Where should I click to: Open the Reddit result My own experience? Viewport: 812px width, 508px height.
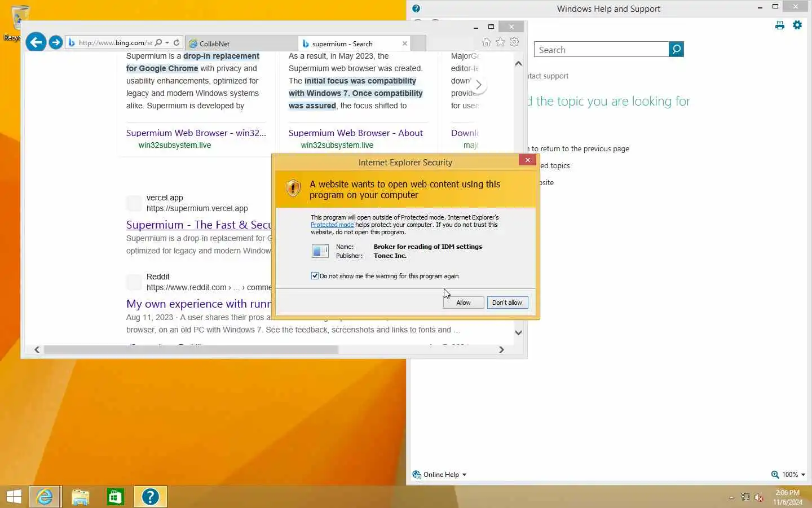(198, 304)
